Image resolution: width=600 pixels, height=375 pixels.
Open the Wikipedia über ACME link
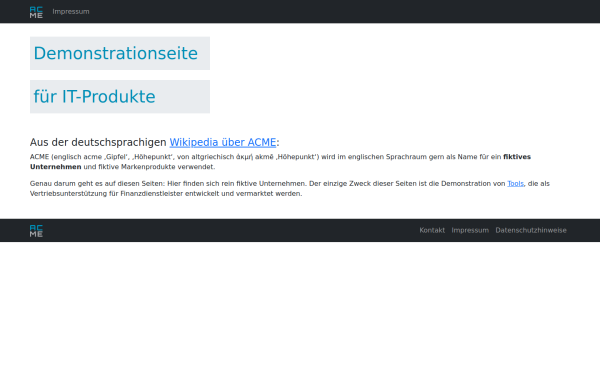[x=223, y=142]
